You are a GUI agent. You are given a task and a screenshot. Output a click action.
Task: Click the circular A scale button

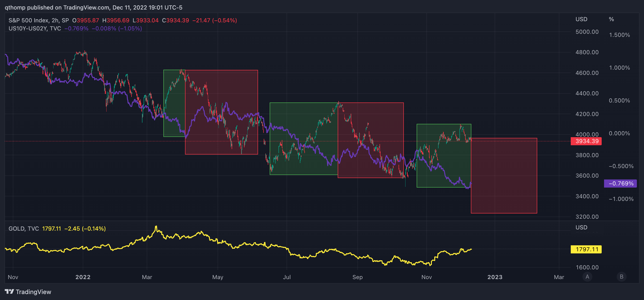(x=587, y=277)
